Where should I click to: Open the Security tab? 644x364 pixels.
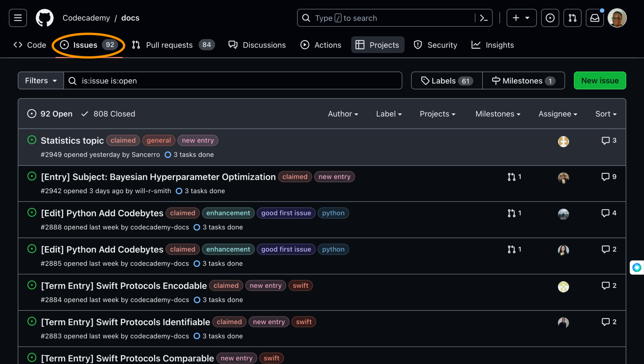coord(442,45)
